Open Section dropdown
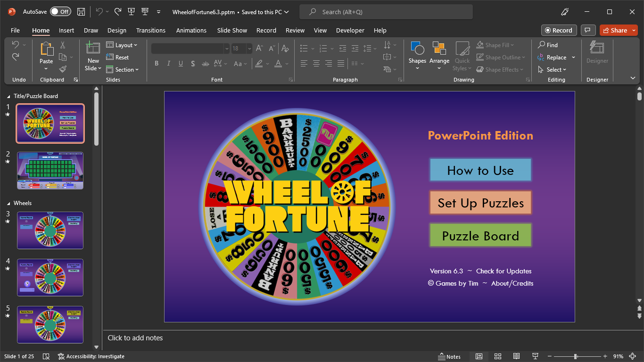The width and height of the screenshot is (644, 362). coord(123,69)
